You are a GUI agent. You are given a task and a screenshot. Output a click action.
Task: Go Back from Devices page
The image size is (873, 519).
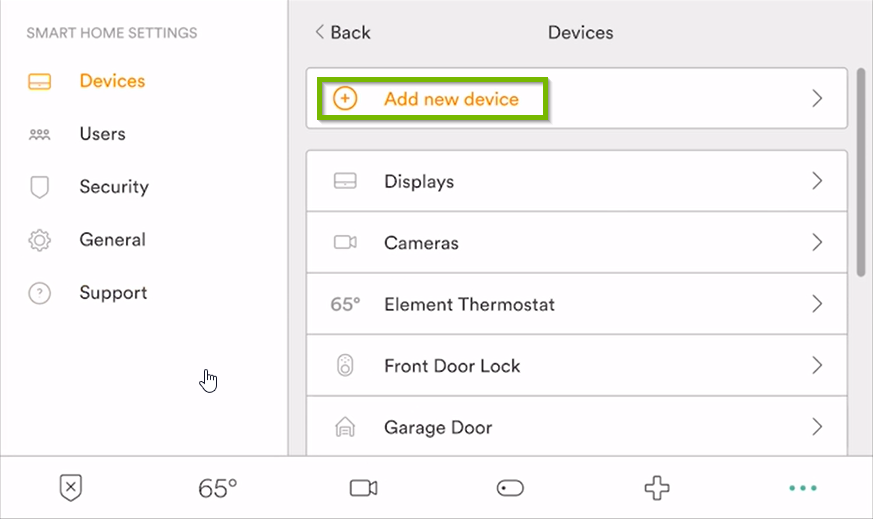pyautogui.click(x=342, y=32)
